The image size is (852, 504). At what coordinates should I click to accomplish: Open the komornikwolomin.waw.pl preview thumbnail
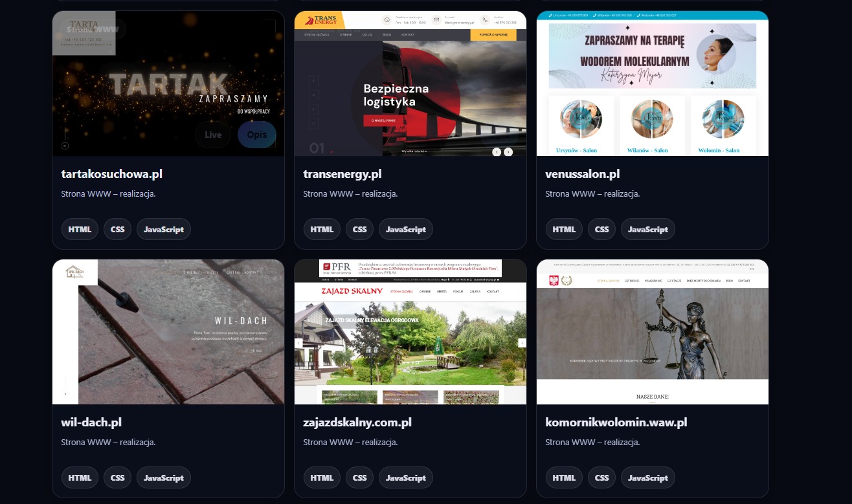(x=652, y=332)
